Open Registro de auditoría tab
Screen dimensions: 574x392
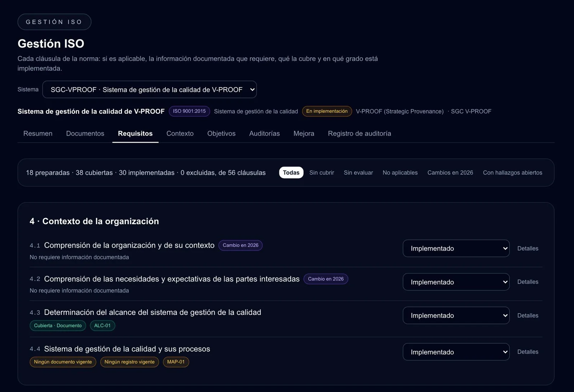click(x=359, y=133)
